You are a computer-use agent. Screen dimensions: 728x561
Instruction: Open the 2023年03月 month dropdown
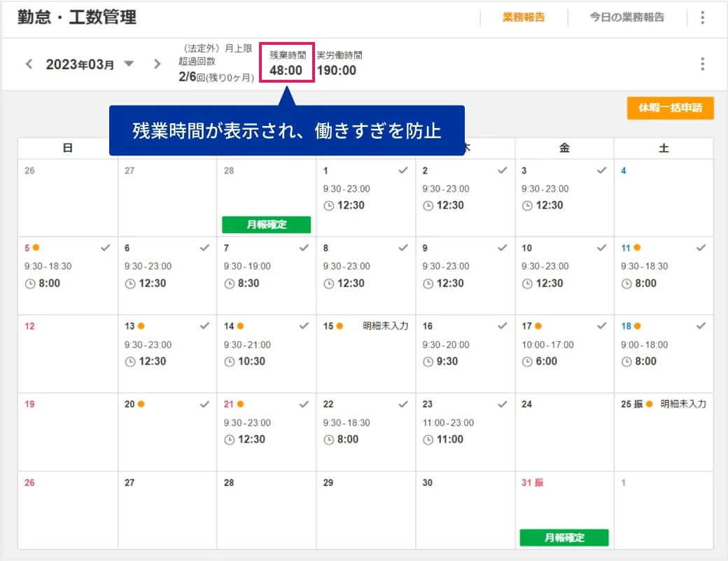point(129,64)
